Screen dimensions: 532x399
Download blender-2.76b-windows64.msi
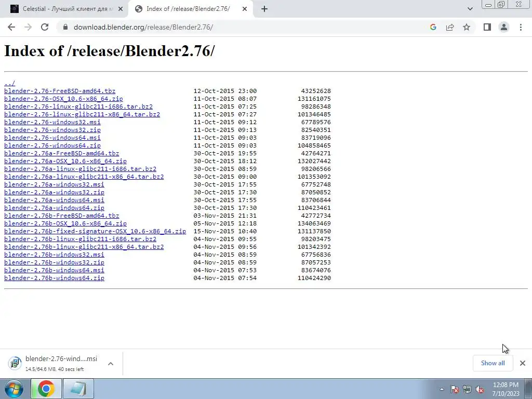coord(54,270)
